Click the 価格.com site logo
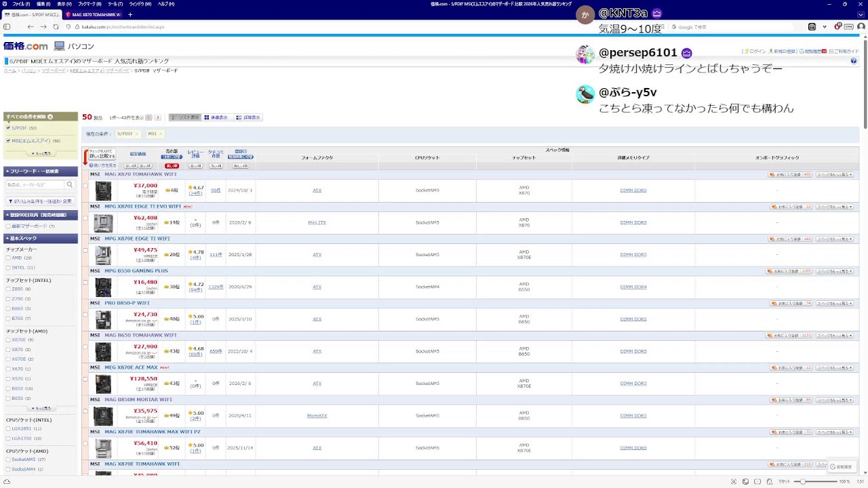The image size is (868, 488). point(26,46)
